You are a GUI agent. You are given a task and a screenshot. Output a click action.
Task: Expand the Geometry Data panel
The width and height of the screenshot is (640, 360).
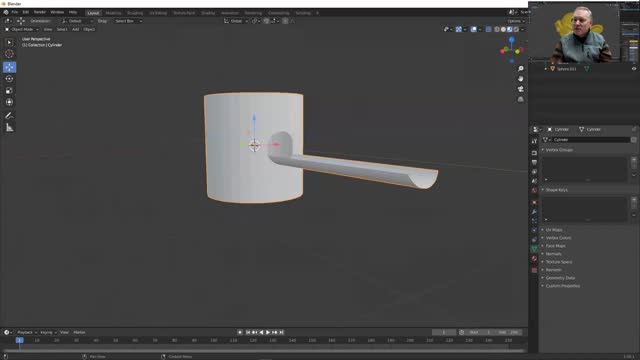tap(560, 278)
